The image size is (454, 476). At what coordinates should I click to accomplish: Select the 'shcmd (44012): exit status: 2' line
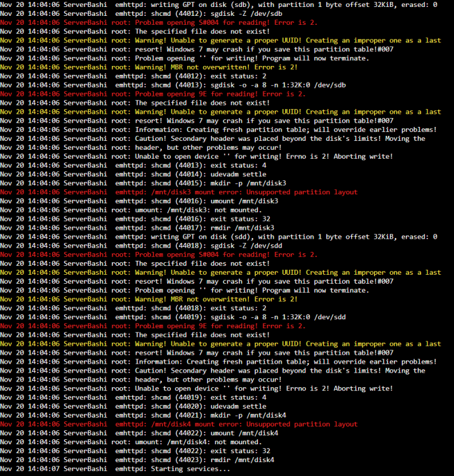pyautogui.click(x=133, y=76)
